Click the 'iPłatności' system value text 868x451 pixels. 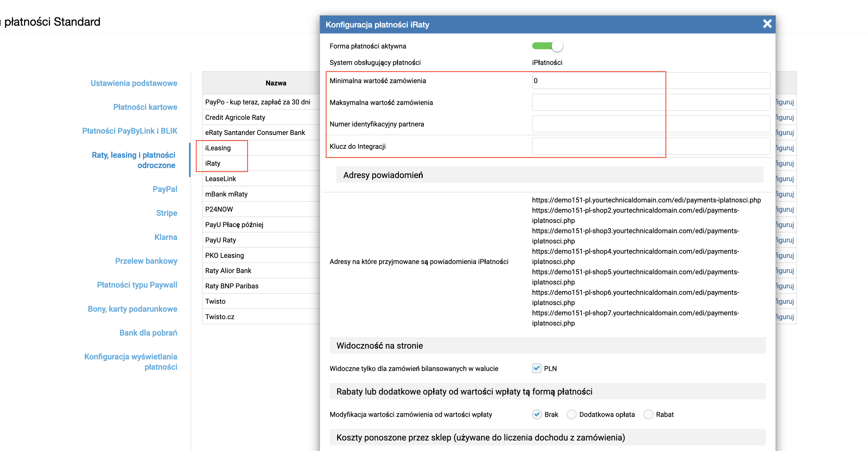[x=547, y=63]
